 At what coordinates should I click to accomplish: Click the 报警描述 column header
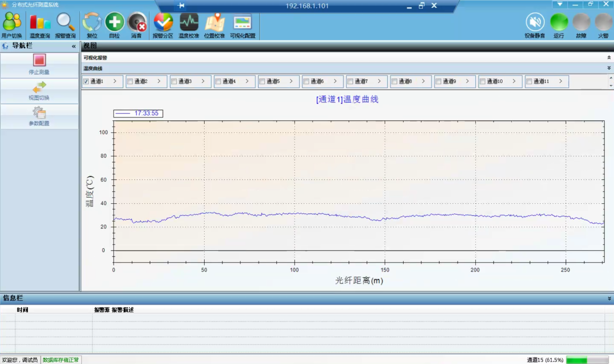click(x=123, y=309)
